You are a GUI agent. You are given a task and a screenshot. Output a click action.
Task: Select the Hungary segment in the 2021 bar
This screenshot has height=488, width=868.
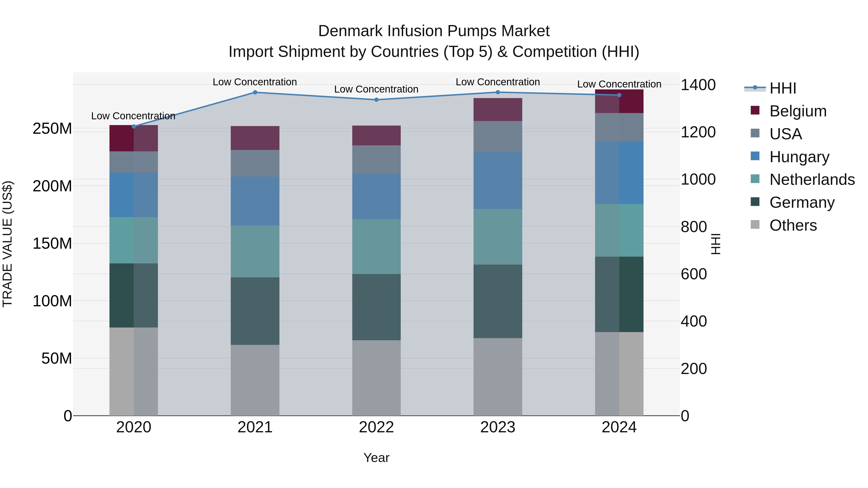[255, 201]
